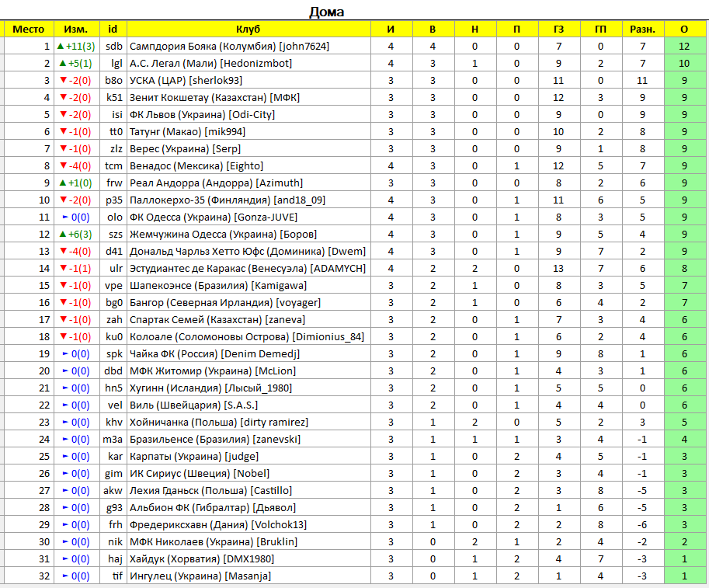Click the 'Дома' table title

coord(326,12)
